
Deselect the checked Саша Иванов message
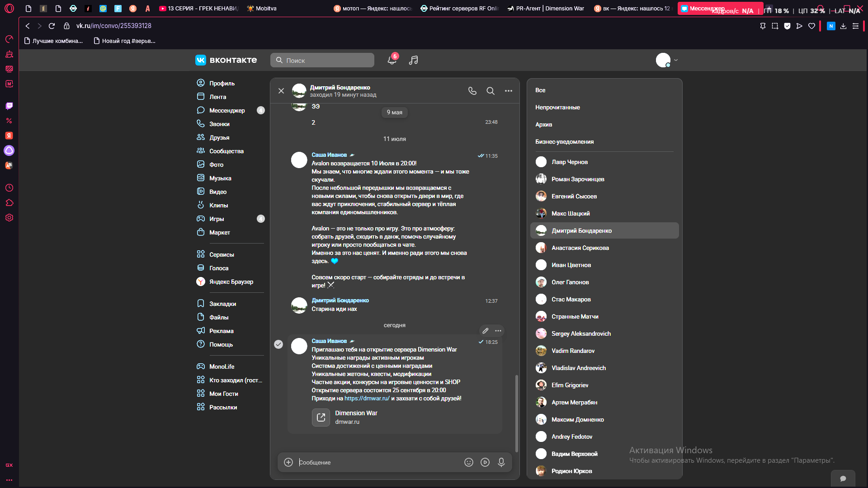coord(278,344)
